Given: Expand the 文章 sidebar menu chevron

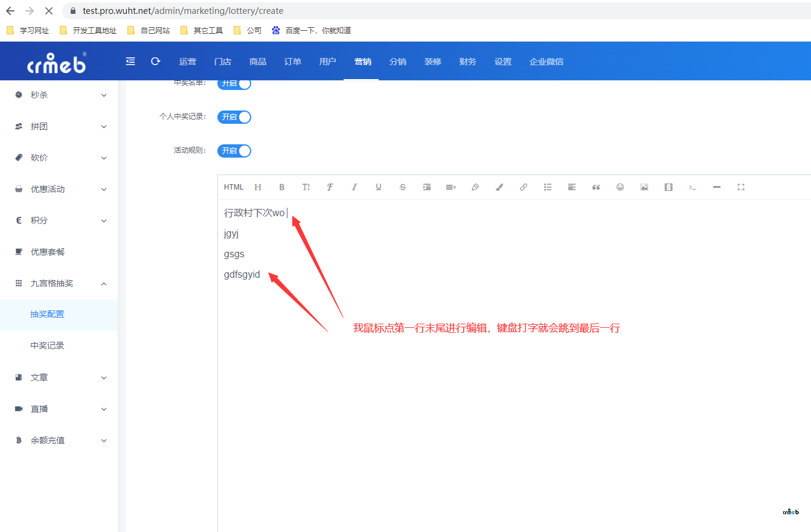Looking at the screenshot, I should (x=104, y=378).
